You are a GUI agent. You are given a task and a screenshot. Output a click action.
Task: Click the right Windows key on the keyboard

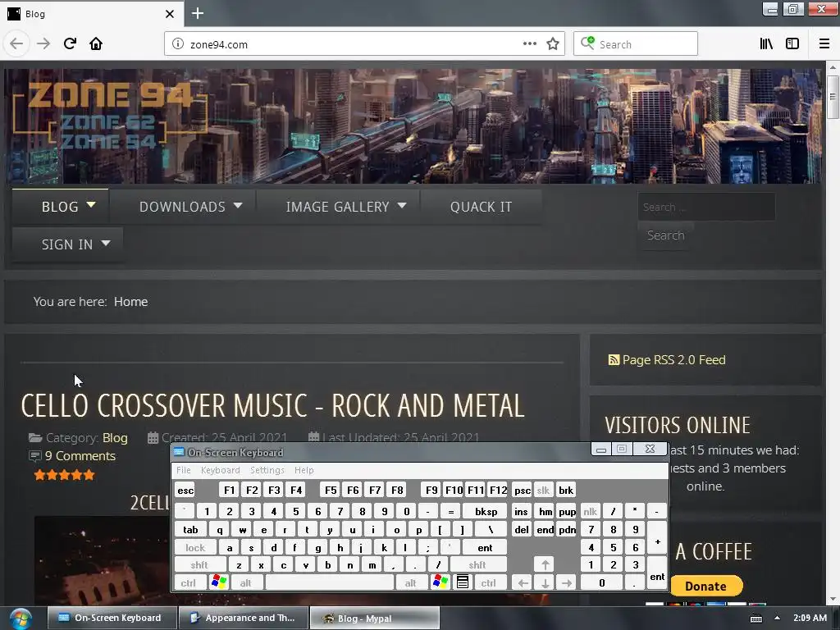coord(441,582)
